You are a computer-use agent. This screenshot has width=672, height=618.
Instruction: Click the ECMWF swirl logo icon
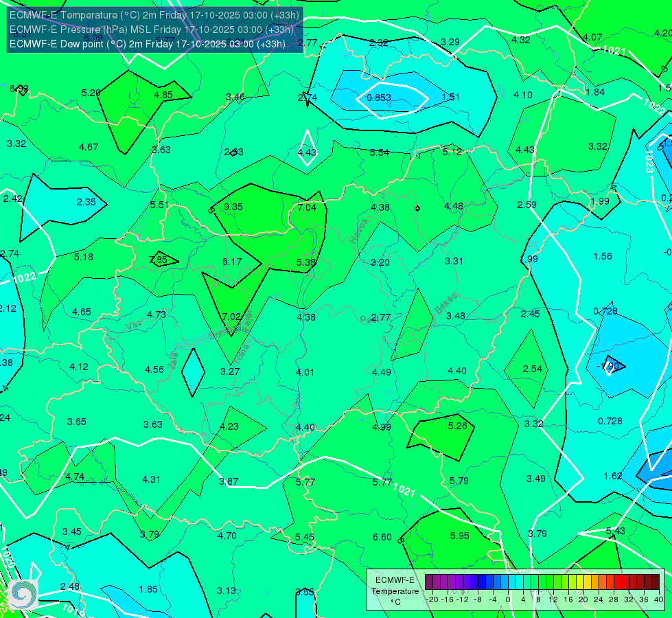[x=24, y=595]
